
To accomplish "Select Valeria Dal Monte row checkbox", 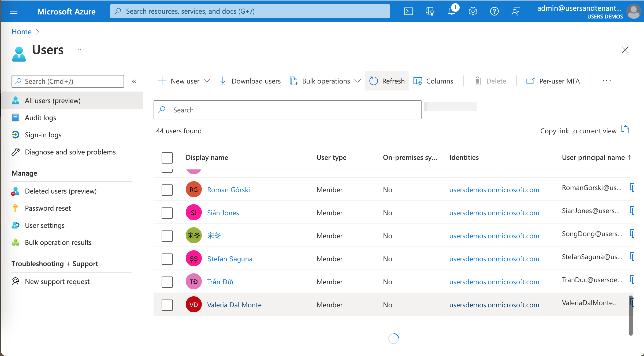I will [x=167, y=305].
